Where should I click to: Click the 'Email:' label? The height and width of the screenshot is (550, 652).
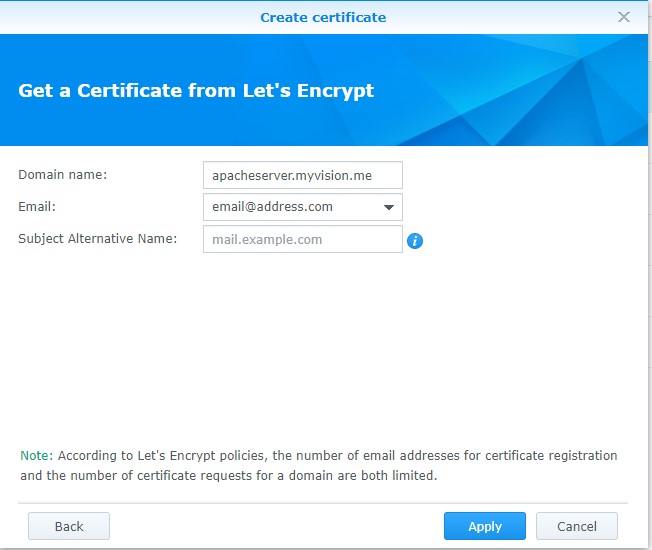pyautogui.click(x=37, y=207)
